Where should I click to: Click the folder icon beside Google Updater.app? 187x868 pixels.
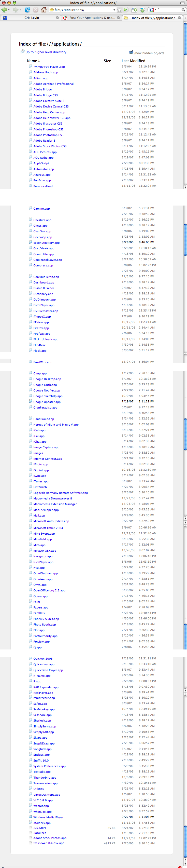[x=30, y=402]
